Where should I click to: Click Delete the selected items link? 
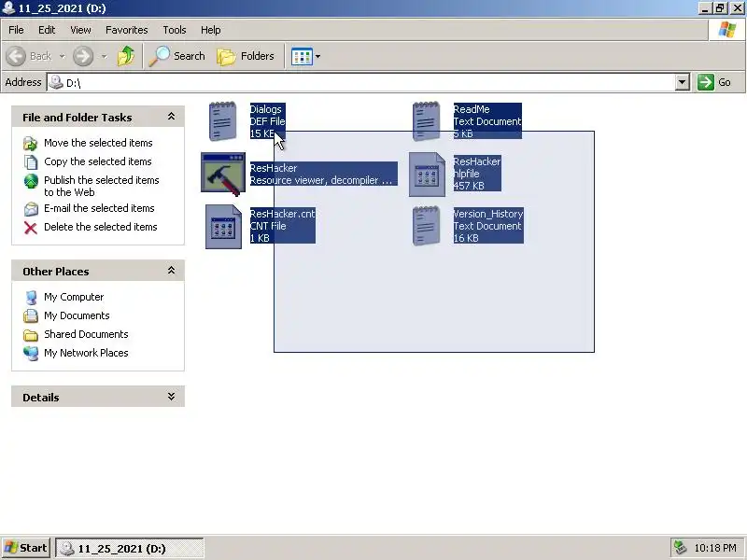pos(101,227)
